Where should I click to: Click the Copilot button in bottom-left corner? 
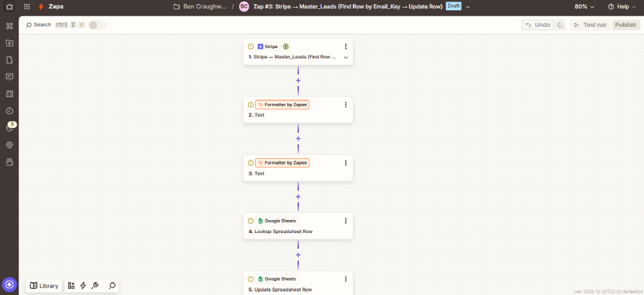(9, 285)
